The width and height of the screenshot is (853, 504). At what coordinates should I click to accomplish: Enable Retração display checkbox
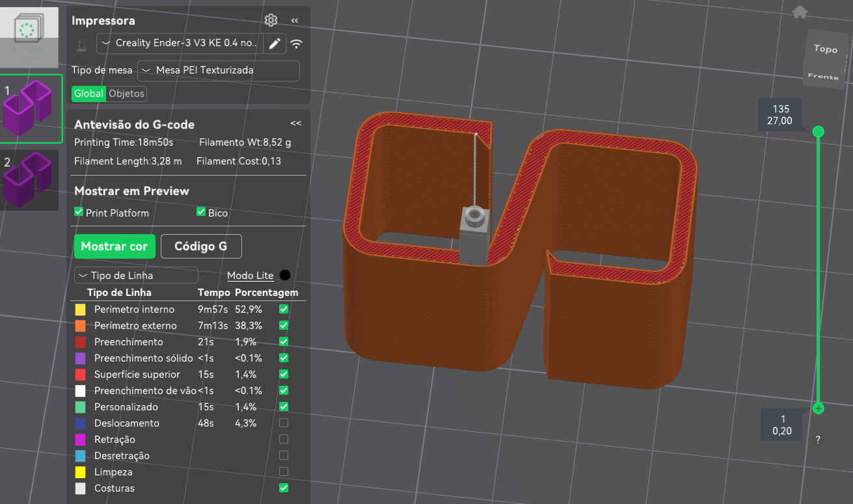tap(284, 440)
